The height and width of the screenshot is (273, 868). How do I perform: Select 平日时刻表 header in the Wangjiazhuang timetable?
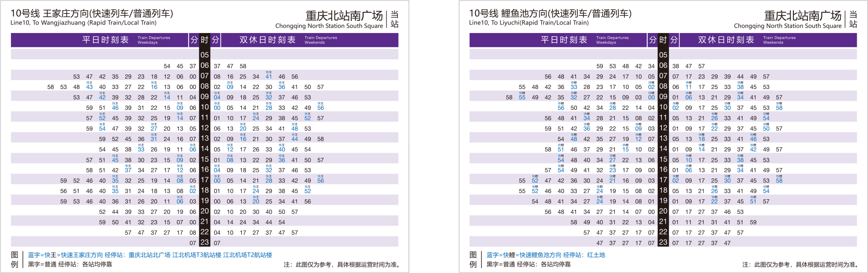click(105, 40)
